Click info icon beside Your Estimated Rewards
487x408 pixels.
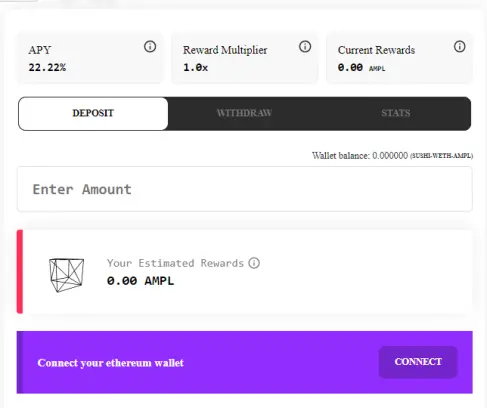coord(254,263)
